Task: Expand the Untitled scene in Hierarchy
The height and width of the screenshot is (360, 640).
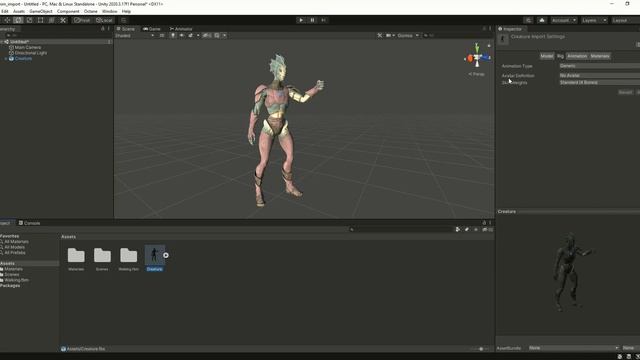Action: [2, 42]
